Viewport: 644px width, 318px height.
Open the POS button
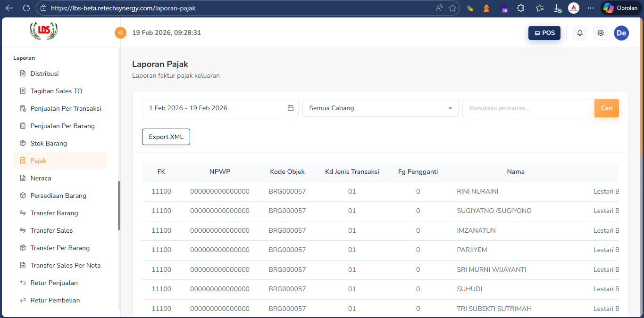pyautogui.click(x=544, y=33)
